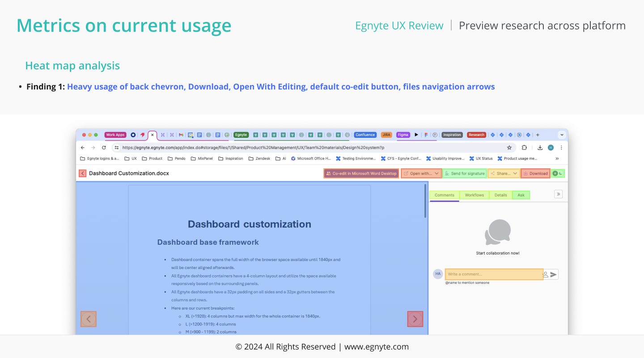Open the MixPanel bookmark folder
The height and width of the screenshot is (358, 644).
click(202, 158)
